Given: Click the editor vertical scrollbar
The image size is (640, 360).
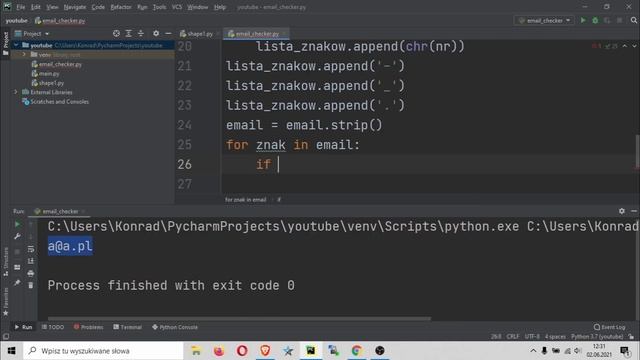Looking at the screenshot, I should (637, 150).
